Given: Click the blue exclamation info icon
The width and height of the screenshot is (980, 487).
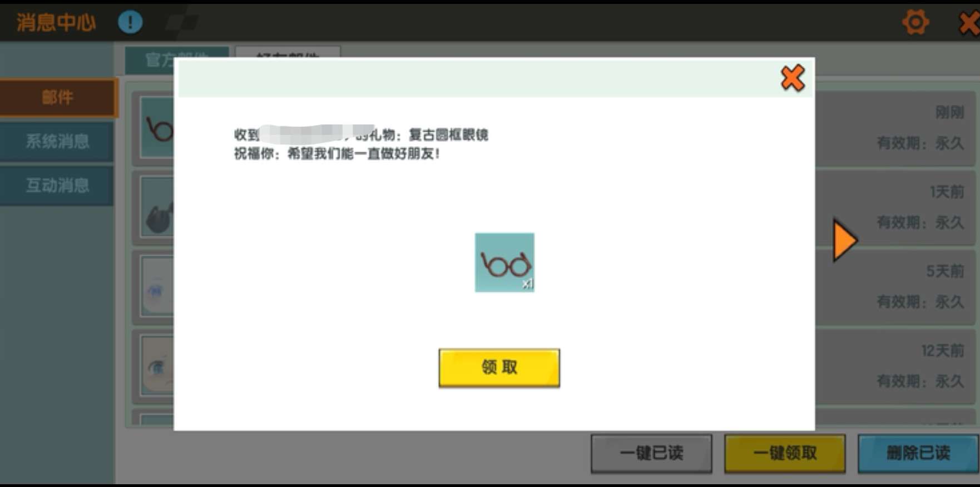Looking at the screenshot, I should pyautogui.click(x=130, y=22).
